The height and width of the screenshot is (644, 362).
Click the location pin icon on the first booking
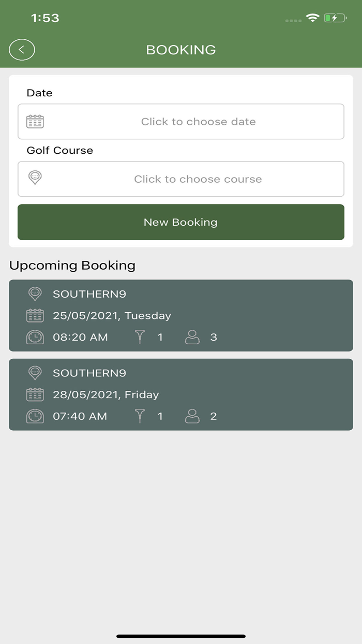point(34,294)
